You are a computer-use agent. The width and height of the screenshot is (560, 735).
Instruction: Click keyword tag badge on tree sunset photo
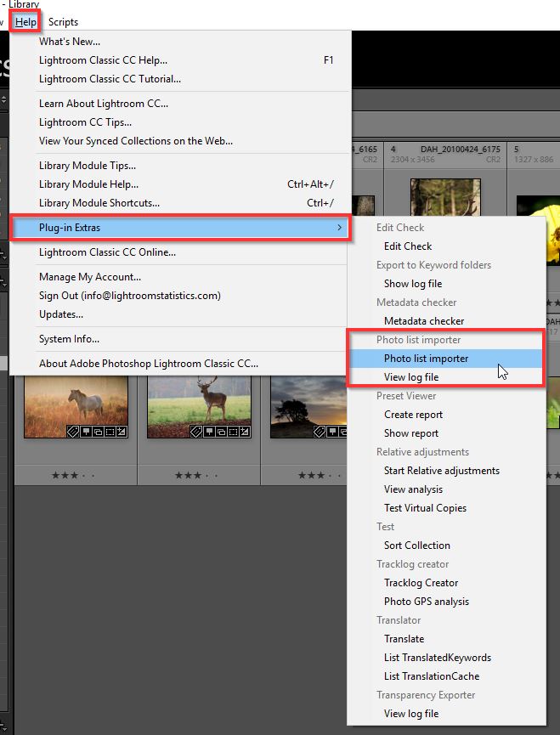tap(320, 432)
